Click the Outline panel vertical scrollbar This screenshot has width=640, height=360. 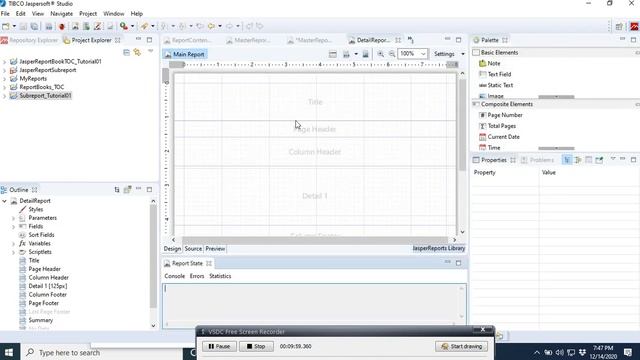point(153,256)
